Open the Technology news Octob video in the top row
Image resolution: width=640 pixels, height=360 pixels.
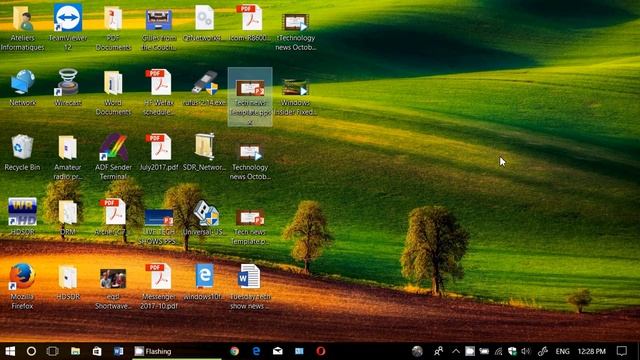(296, 32)
